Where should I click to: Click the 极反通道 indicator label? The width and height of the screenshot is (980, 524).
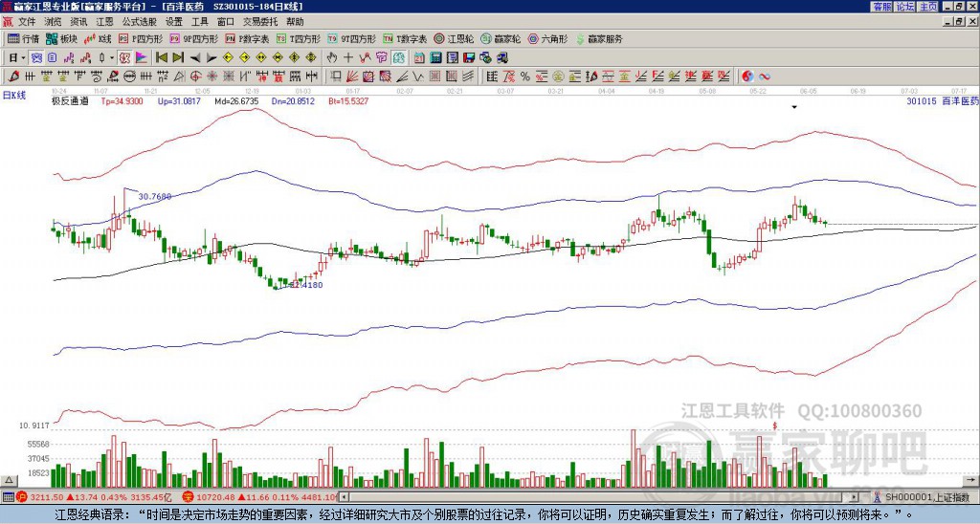pyautogui.click(x=70, y=100)
